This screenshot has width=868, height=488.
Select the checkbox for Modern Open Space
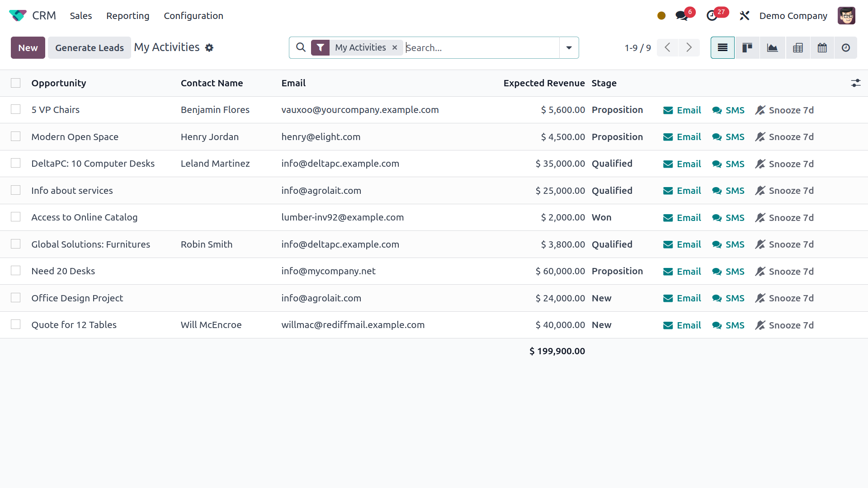[16, 136]
